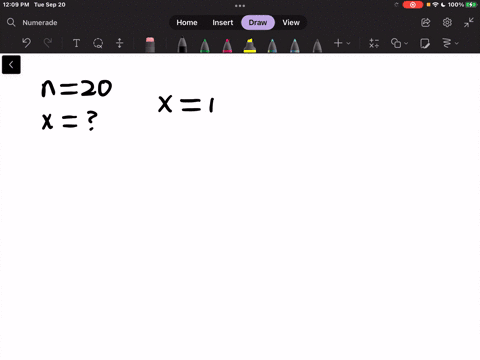The image size is (480, 360).
Task: Open the Insert tab
Action: click(223, 22)
